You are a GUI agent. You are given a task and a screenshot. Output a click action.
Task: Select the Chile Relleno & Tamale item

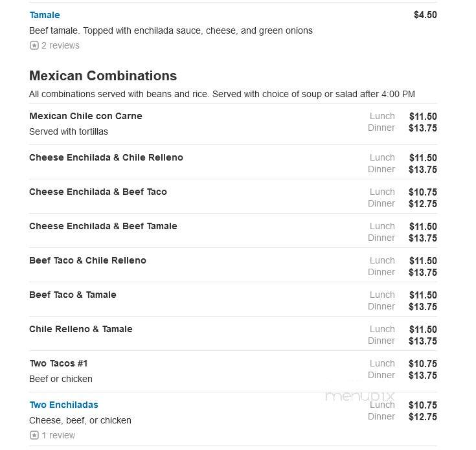tap(81, 329)
